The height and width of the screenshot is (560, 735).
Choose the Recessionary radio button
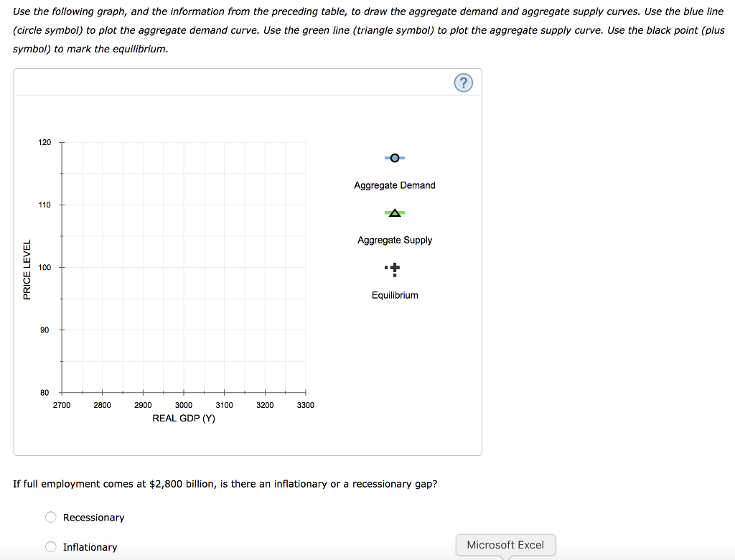click(x=51, y=517)
